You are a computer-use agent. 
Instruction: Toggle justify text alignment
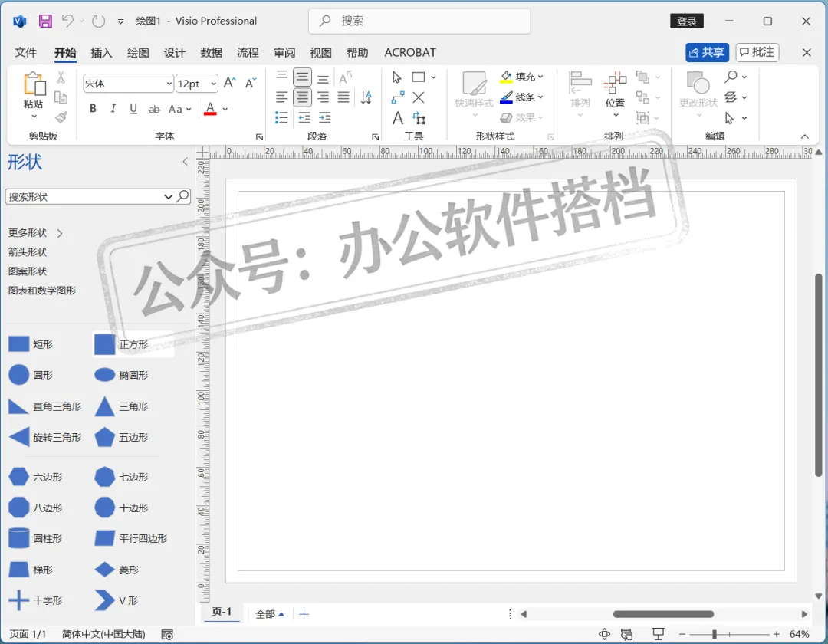(343, 97)
